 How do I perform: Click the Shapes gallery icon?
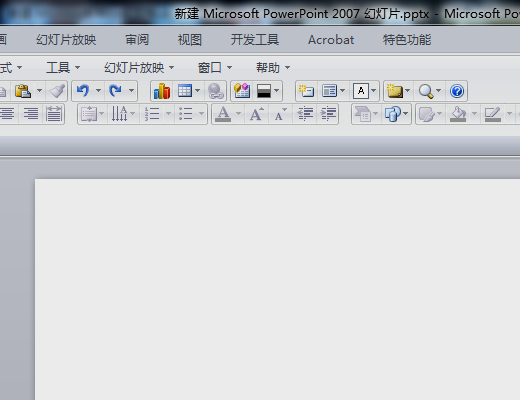point(393,114)
